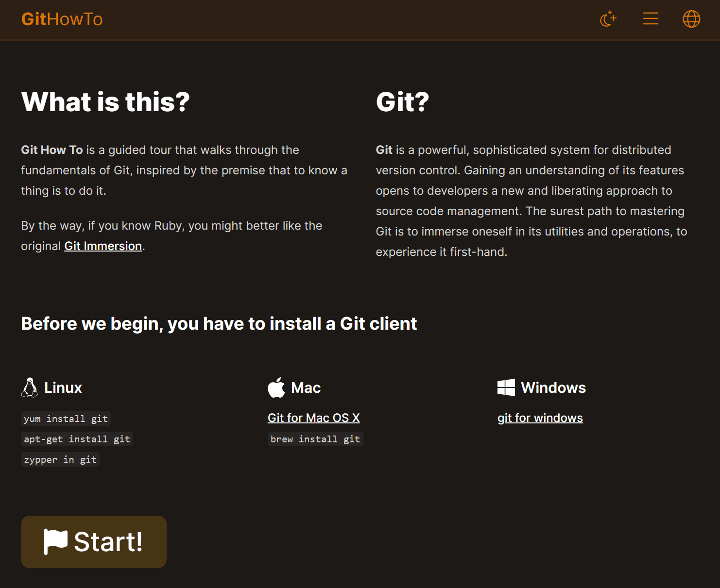
Task: Click the flag icon inside the Start button
Action: coord(56,541)
